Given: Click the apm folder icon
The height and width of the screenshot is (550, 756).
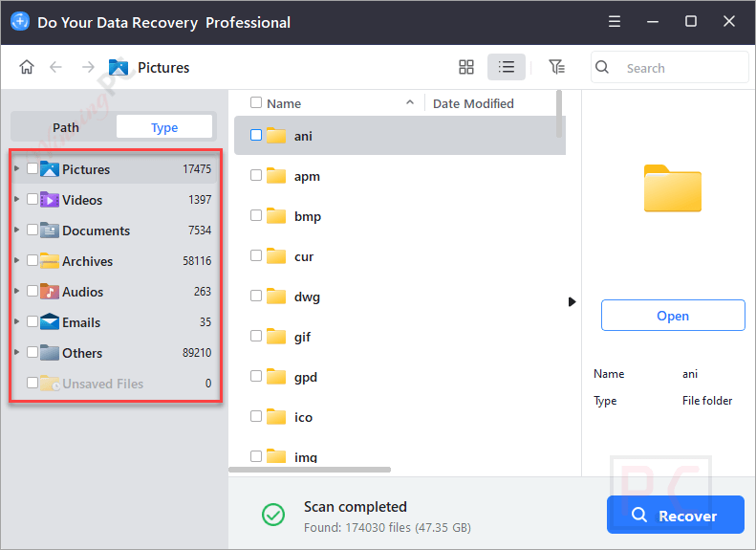Looking at the screenshot, I should coord(276,176).
